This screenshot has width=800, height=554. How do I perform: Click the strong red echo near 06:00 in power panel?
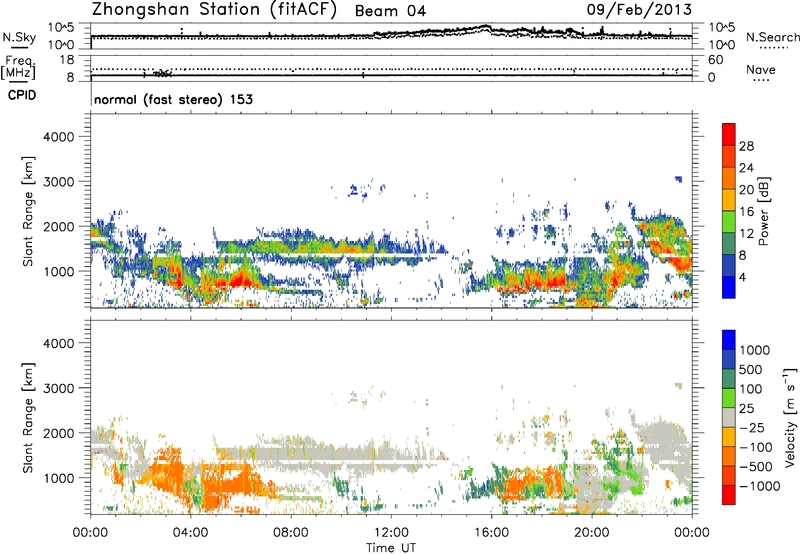[x=240, y=280]
